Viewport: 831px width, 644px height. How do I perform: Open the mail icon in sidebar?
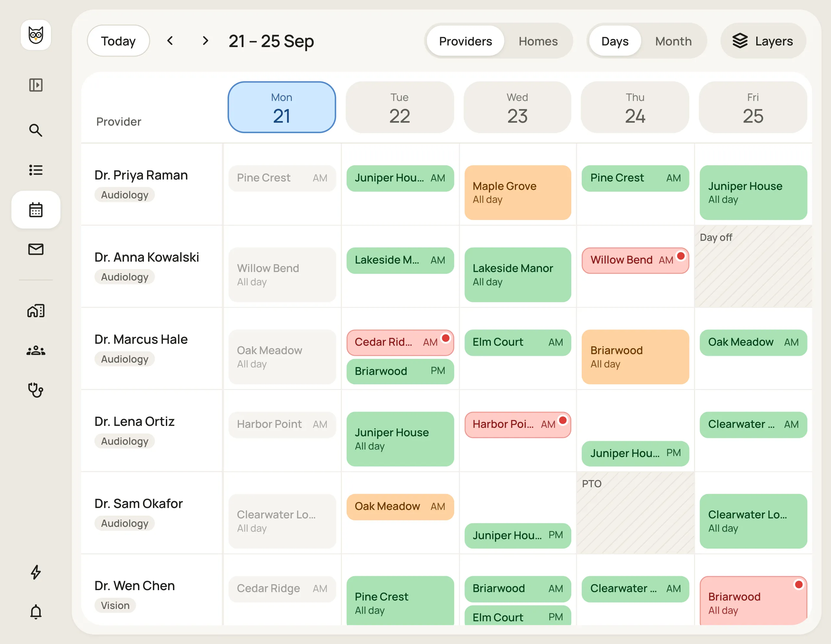click(36, 249)
